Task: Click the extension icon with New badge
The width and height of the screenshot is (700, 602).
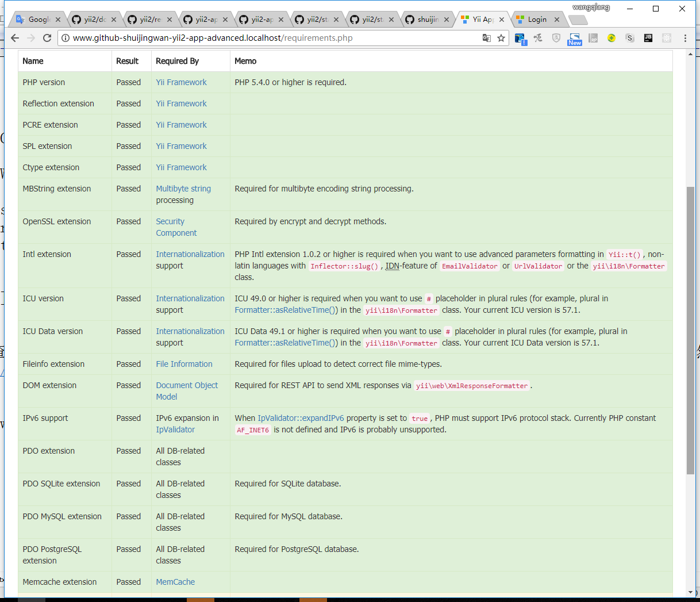Action: [x=575, y=39]
